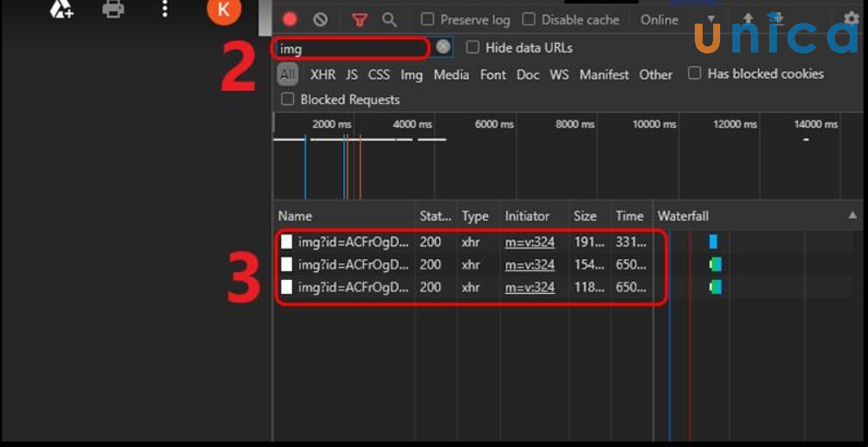Click the Waterfall sort arrow
The image size is (868, 447).
click(x=853, y=216)
